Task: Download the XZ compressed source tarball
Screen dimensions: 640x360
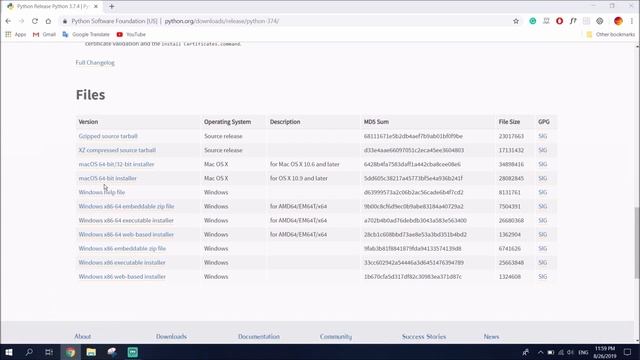Action: tap(117, 150)
